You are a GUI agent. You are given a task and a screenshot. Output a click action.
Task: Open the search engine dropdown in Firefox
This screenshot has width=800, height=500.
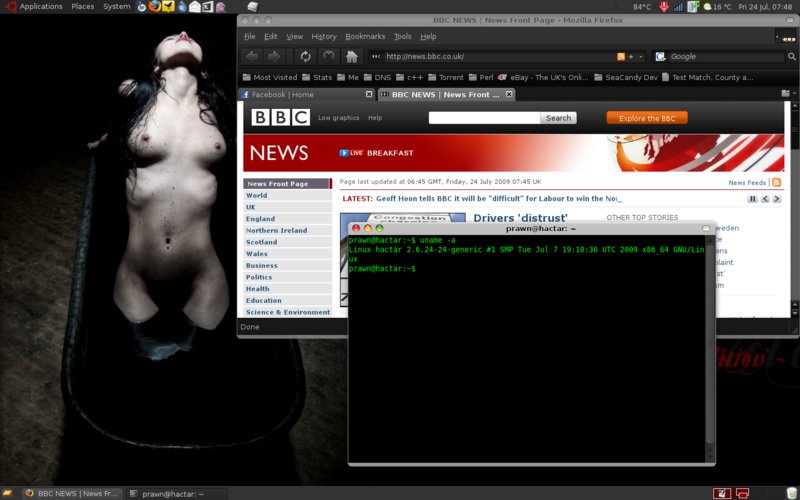point(660,57)
